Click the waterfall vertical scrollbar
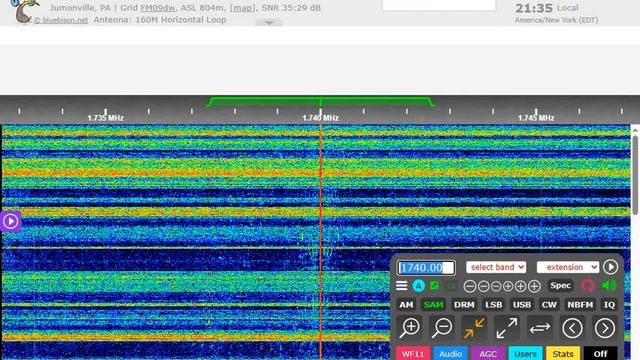This screenshot has height=360, width=640. click(635, 176)
